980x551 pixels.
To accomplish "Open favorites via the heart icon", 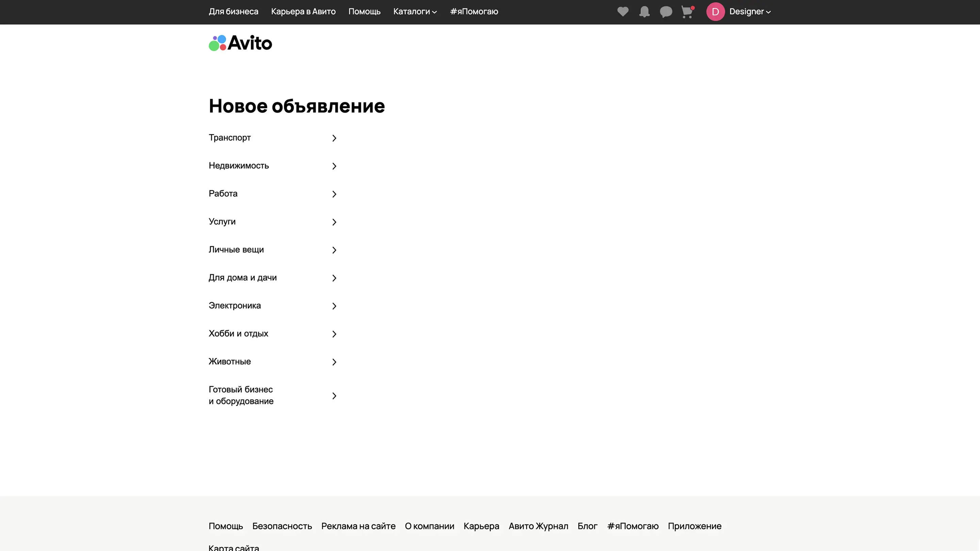I will (623, 12).
